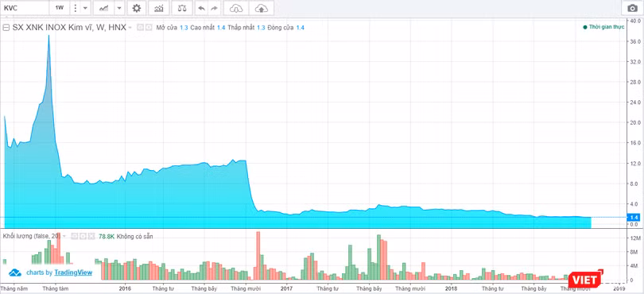The width and height of the screenshot is (644, 294).
Task: Click the Đóng cửa close value
Action: point(301,28)
